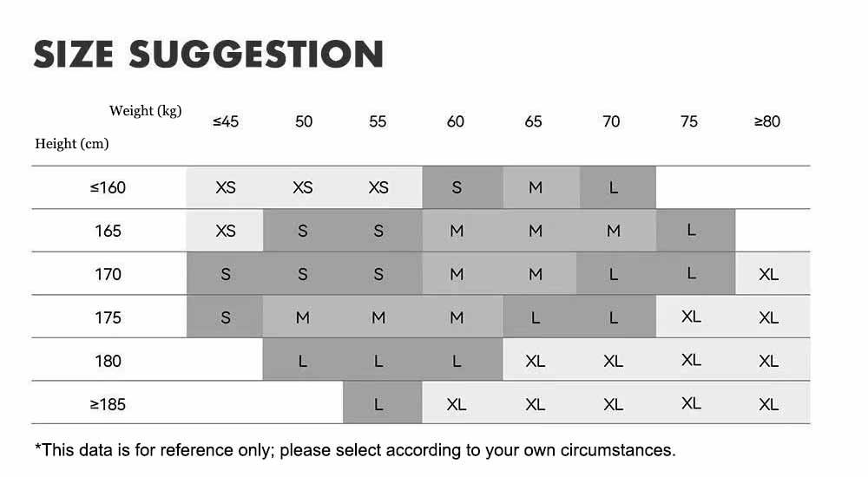Select the XS cell in the 165 row

[226, 231]
